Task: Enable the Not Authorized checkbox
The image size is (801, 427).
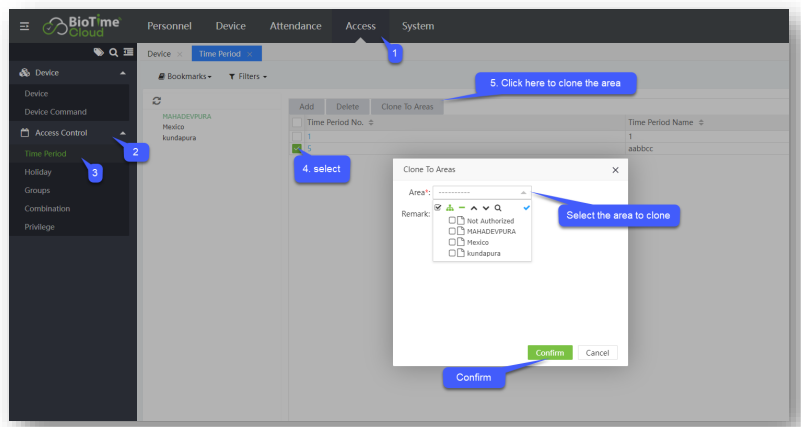Action: [453, 220]
